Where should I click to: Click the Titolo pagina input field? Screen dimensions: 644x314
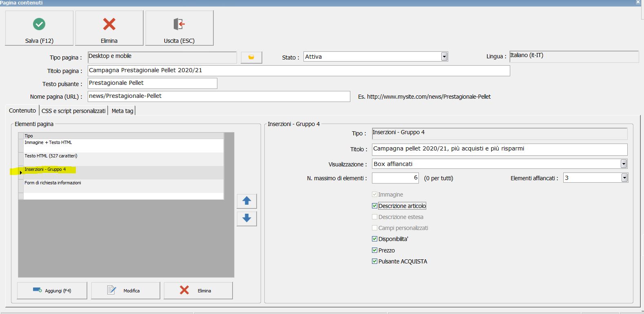pos(299,71)
